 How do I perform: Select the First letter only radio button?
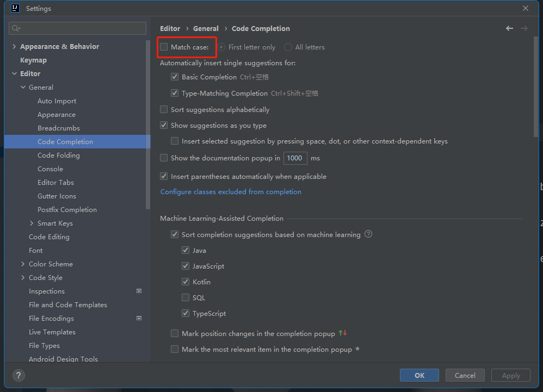pos(221,47)
